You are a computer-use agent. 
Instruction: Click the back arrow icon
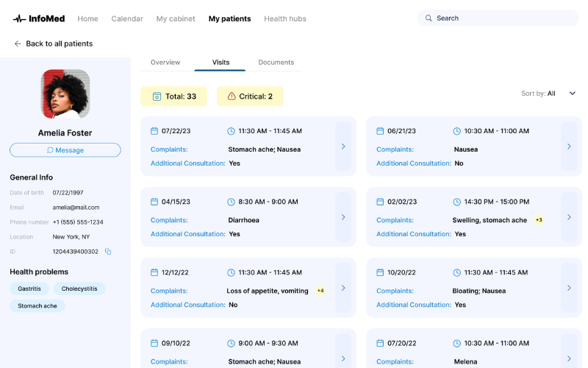click(x=18, y=43)
